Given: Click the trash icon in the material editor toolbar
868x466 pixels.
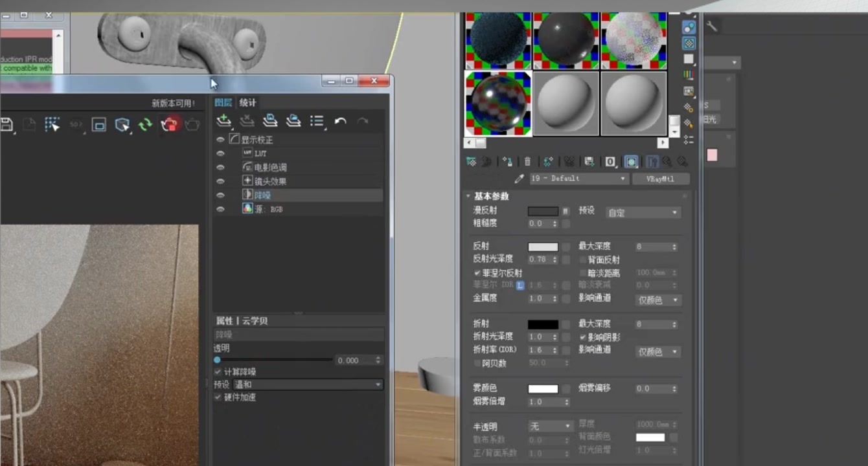Looking at the screenshot, I should coord(527,161).
